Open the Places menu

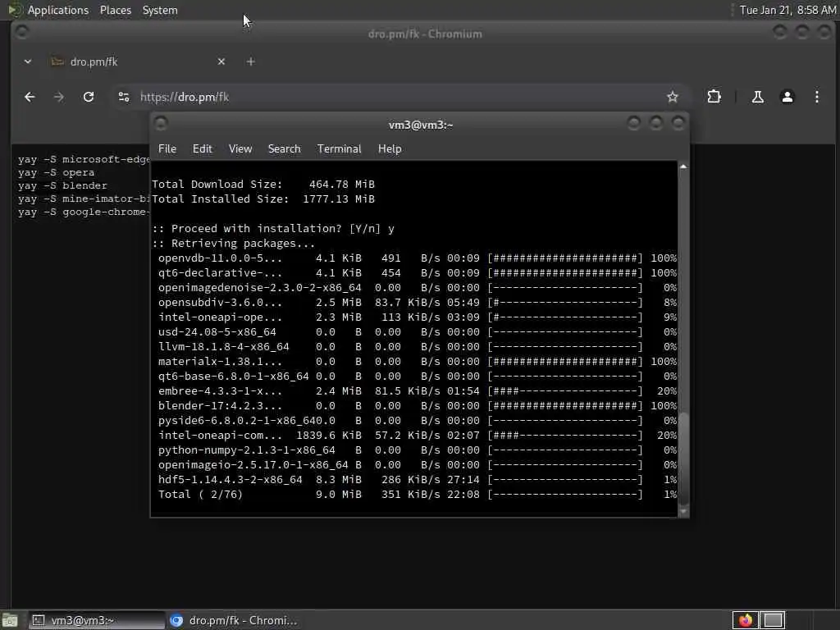tap(115, 10)
